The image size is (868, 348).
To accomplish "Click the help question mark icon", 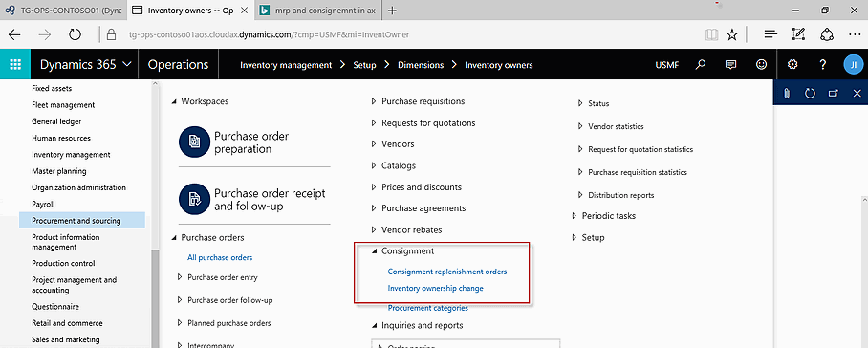I will point(823,65).
